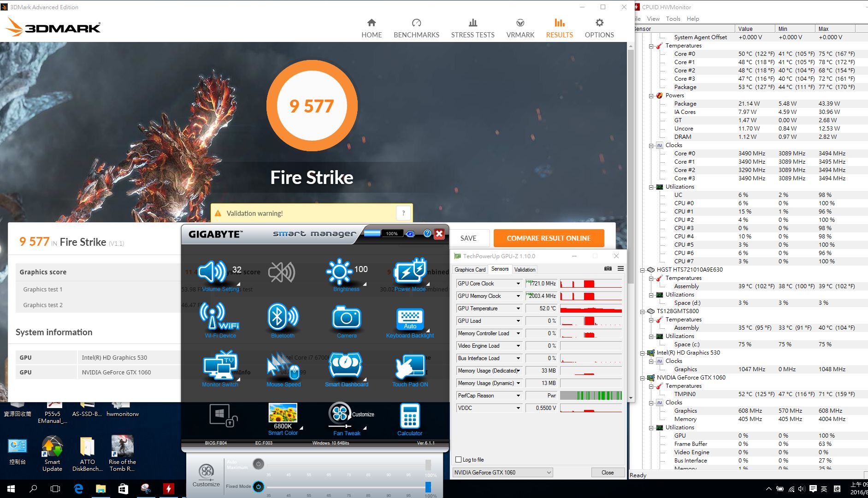Image resolution: width=868 pixels, height=498 pixels.
Task: Open Task View on taskbar
Action: (55, 489)
